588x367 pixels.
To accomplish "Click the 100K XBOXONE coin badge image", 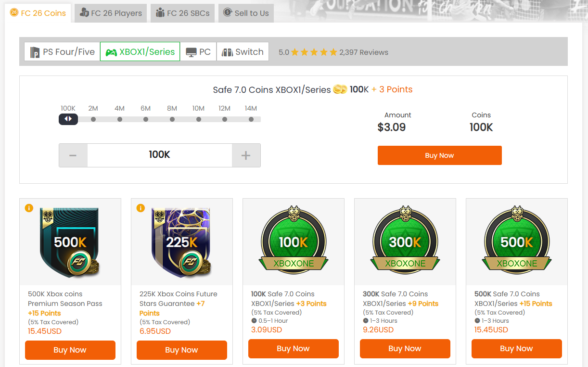I will [x=294, y=240].
